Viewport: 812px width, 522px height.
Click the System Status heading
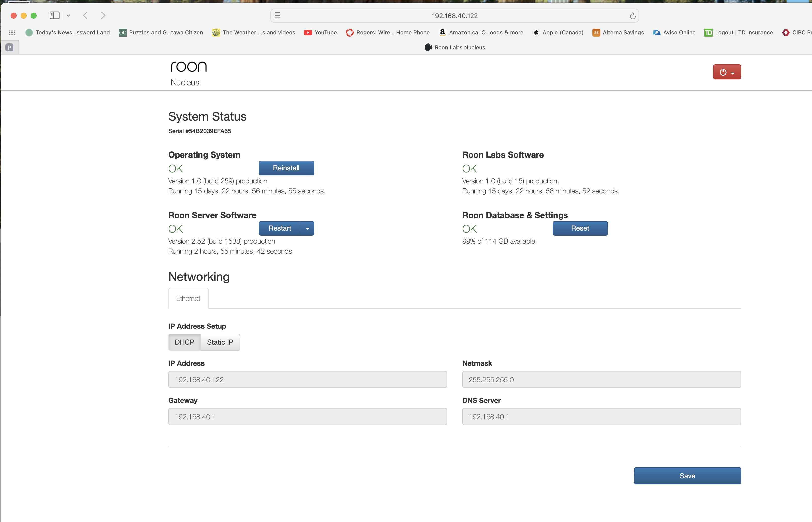point(208,117)
